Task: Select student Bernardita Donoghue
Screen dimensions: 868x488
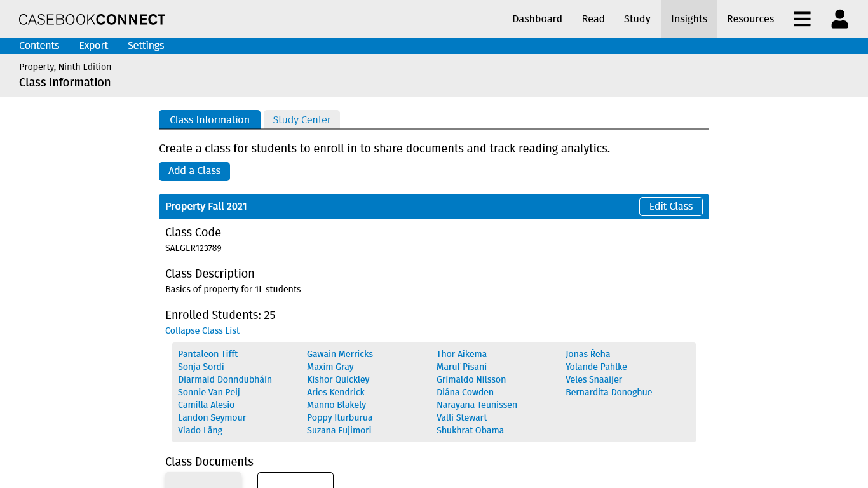Action: point(608,392)
